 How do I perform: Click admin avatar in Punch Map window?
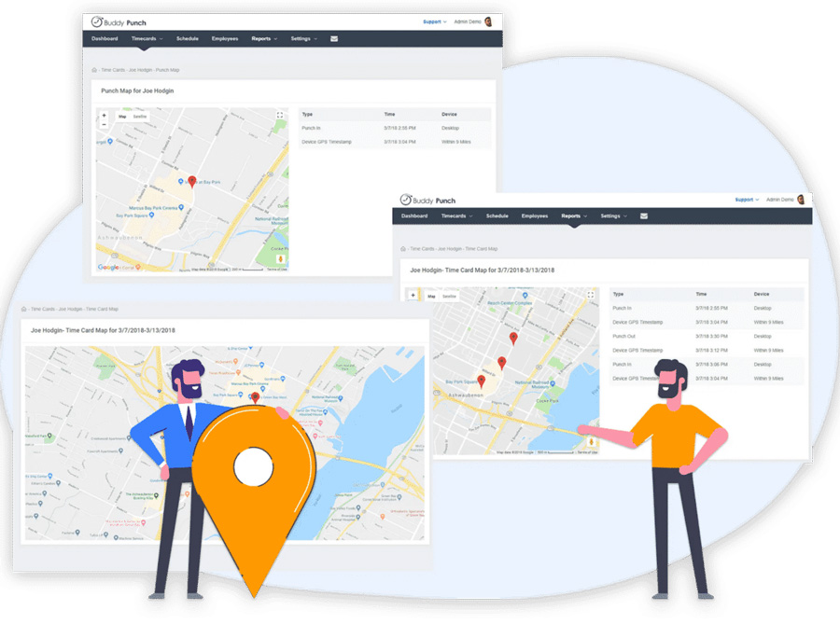488,22
